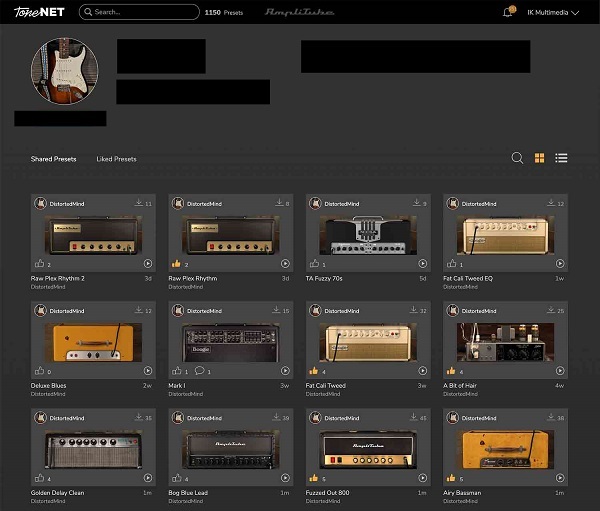The height and width of the screenshot is (511, 600).
Task: Click DistortedMind avatar on Mark I card
Action: tap(178, 310)
